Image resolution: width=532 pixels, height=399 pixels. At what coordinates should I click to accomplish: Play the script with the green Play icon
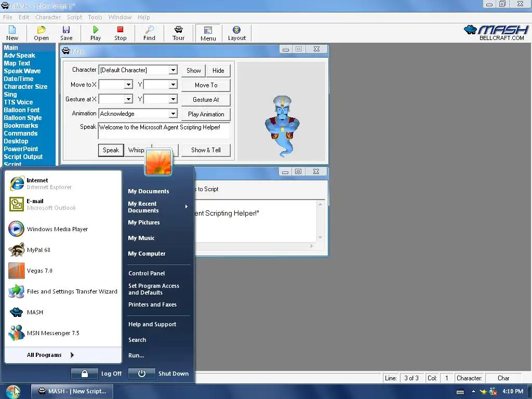(x=96, y=33)
